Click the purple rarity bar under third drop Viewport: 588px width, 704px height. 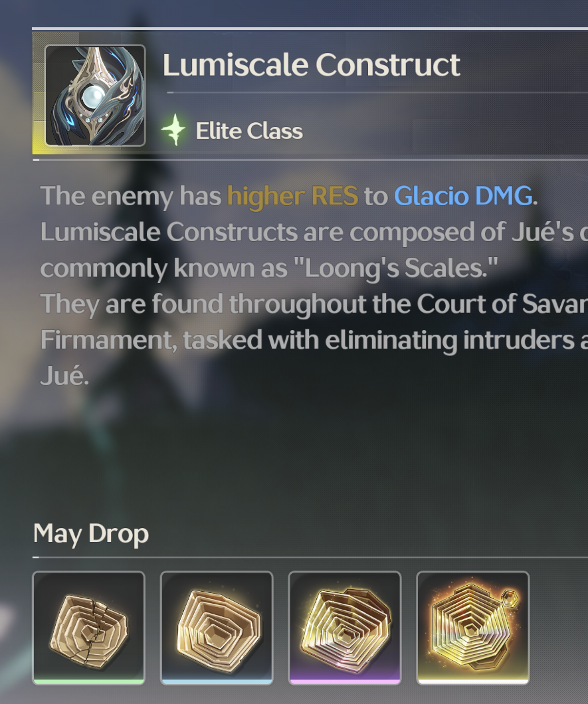pos(345,681)
